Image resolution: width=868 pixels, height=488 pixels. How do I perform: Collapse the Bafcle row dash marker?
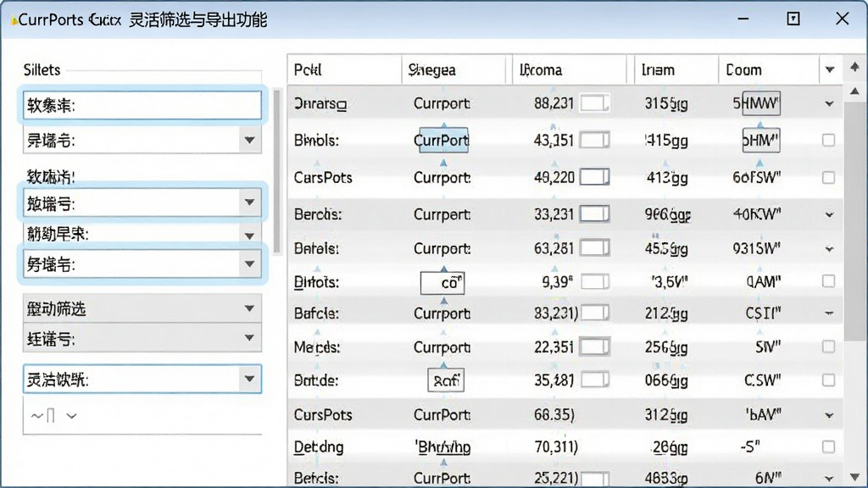tap(829, 313)
